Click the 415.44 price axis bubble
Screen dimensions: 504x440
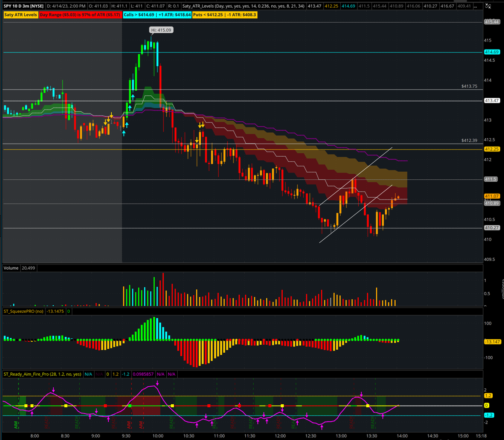(491, 22)
